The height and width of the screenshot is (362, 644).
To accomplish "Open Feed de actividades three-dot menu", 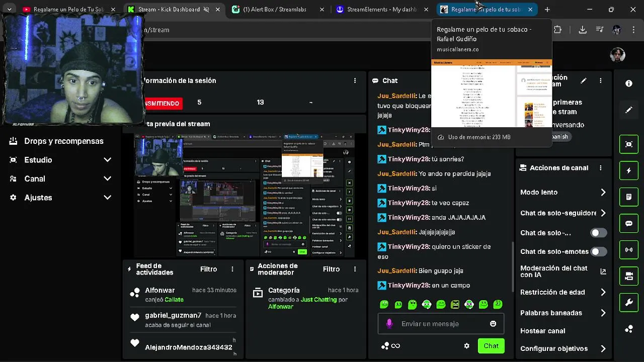I will pos(232,269).
